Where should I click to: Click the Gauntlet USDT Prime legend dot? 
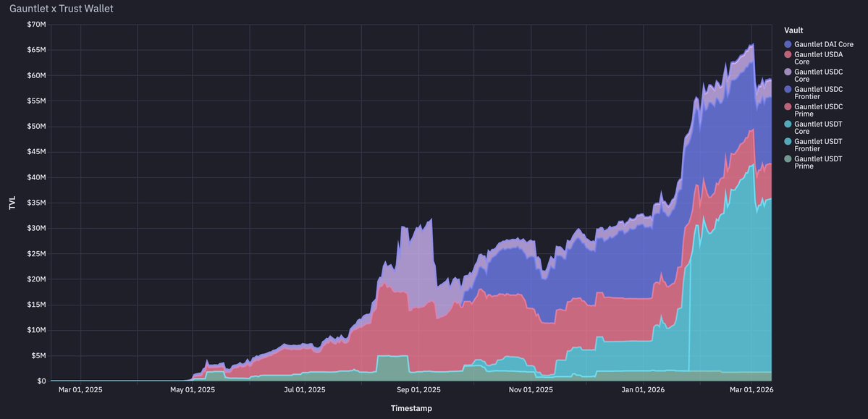point(788,159)
